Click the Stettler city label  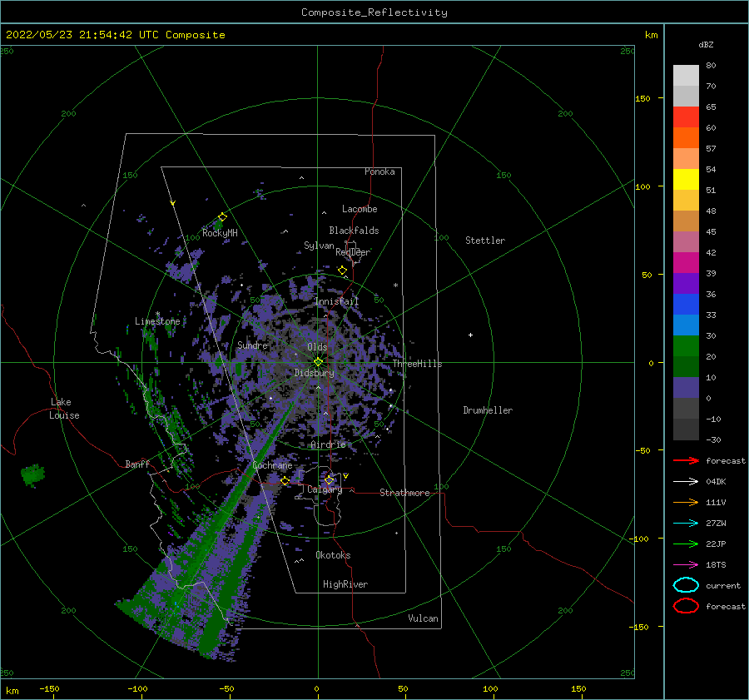pos(485,241)
